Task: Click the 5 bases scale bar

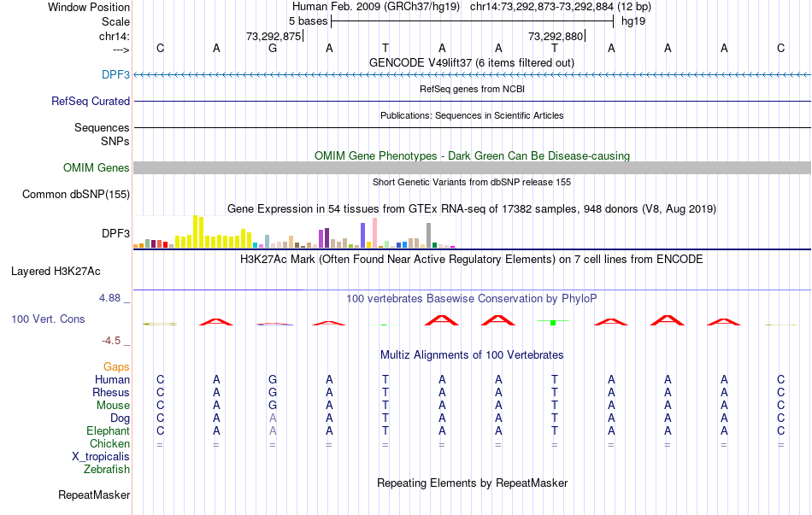Action: tap(473, 21)
